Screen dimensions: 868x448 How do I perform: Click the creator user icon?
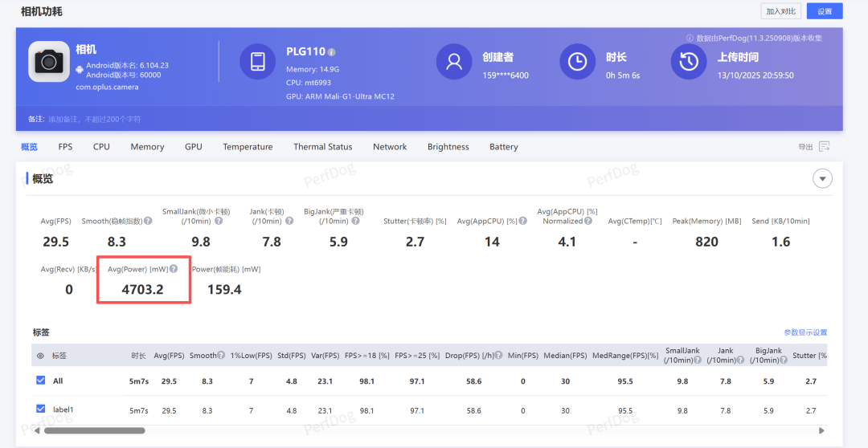coord(454,61)
